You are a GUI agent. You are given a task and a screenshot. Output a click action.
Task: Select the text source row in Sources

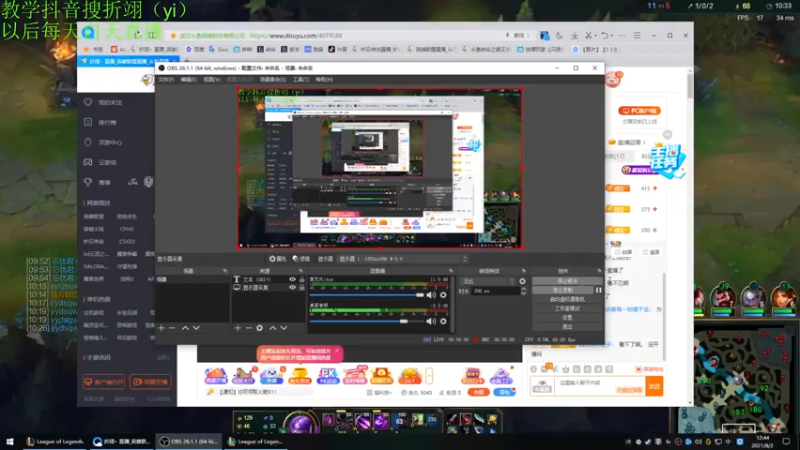tap(268, 279)
